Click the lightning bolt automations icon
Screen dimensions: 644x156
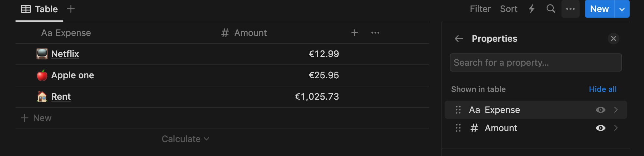[x=532, y=9]
